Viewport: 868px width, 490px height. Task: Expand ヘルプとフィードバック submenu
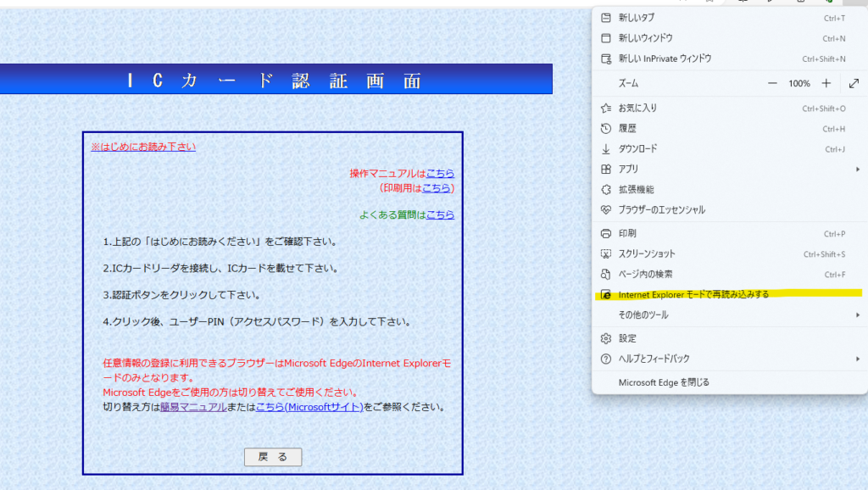[x=858, y=359]
